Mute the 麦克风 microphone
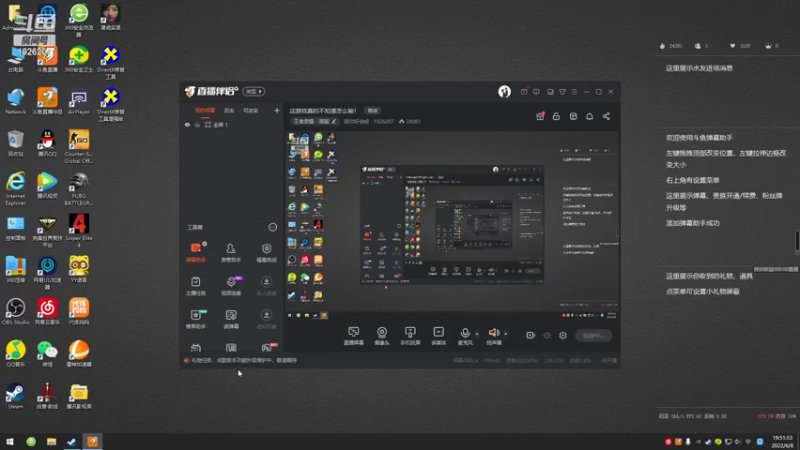This screenshot has width=800, height=450. 465,336
